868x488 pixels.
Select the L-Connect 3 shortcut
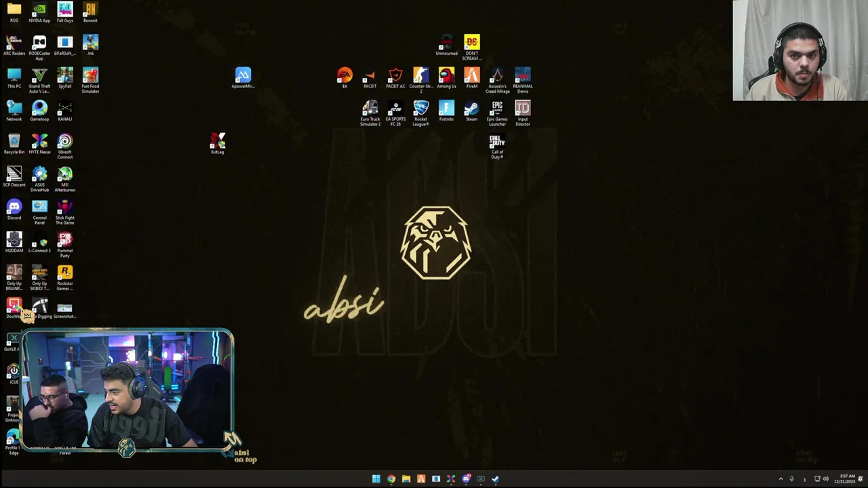pos(39,243)
